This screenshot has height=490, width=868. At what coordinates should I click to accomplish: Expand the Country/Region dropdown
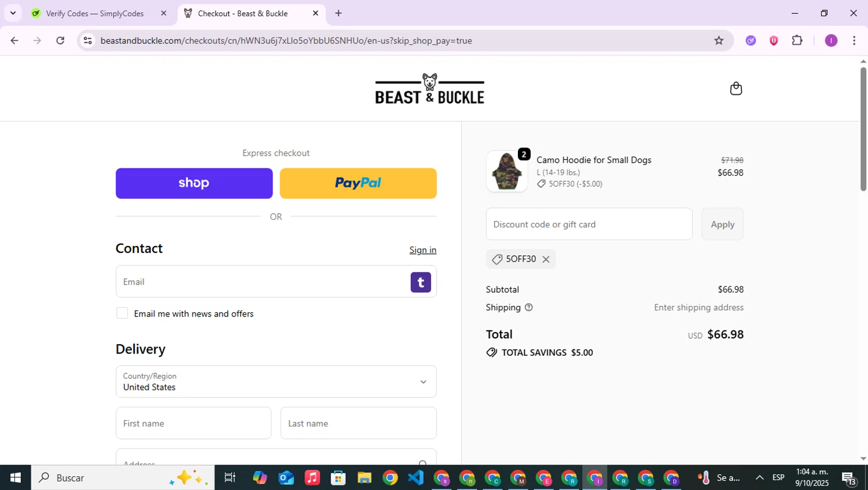[276, 381]
